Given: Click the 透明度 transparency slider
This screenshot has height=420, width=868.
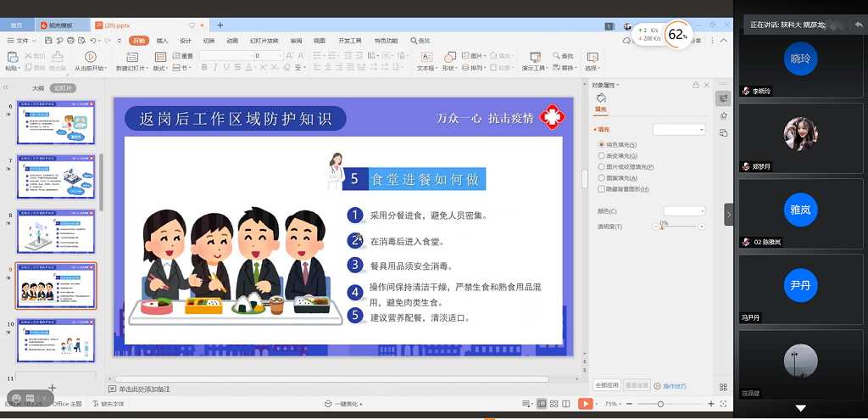Looking at the screenshot, I should pyautogui.click(x=680, y=227).
